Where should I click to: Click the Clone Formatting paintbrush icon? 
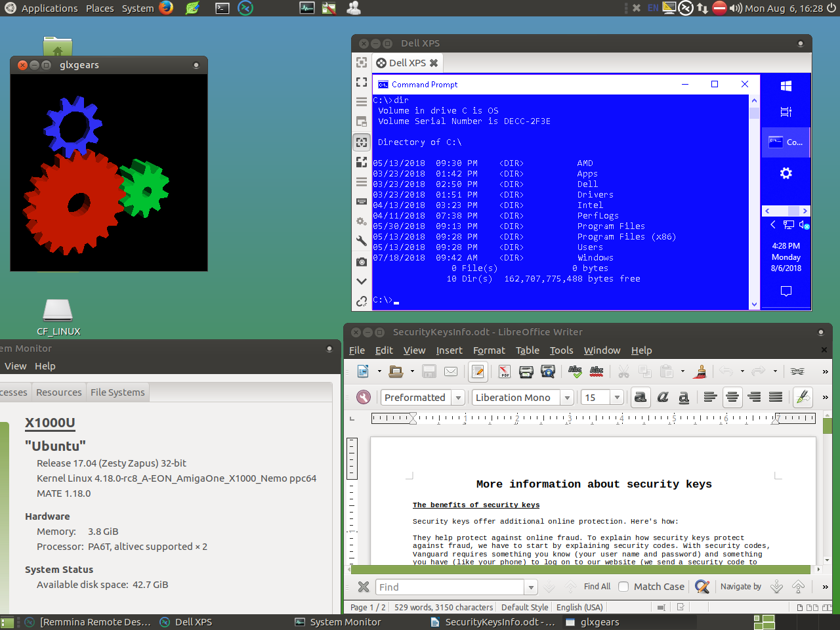pyautogui.click(x=700, y=372)
